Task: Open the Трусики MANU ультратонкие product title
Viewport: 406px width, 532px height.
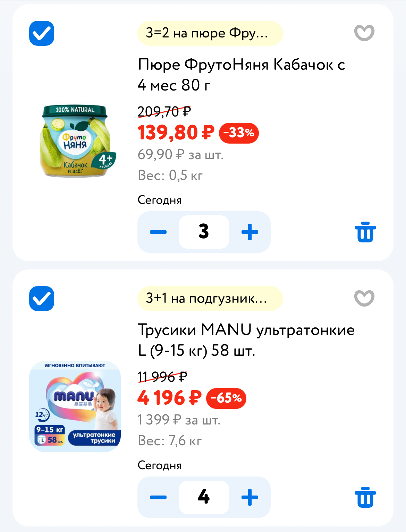Action: [246, 340]
